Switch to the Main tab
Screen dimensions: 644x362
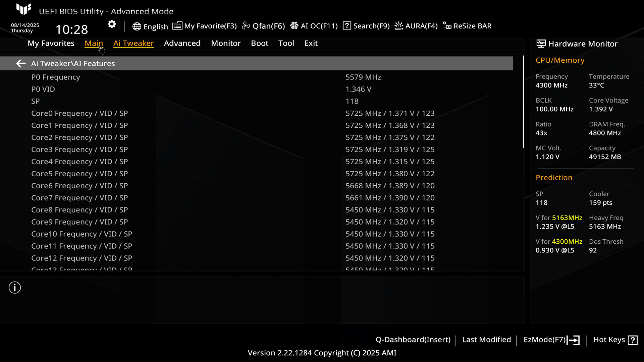tap(94, 43)
